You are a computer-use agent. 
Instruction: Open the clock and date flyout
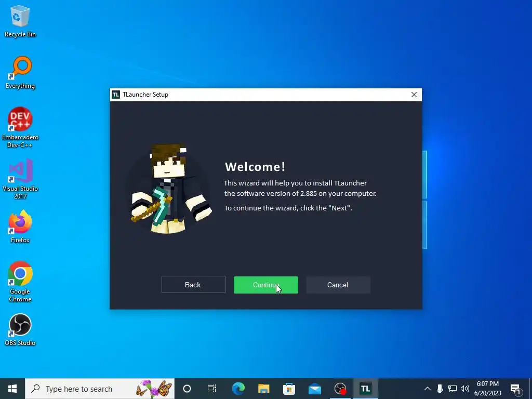tap(487, 389)
